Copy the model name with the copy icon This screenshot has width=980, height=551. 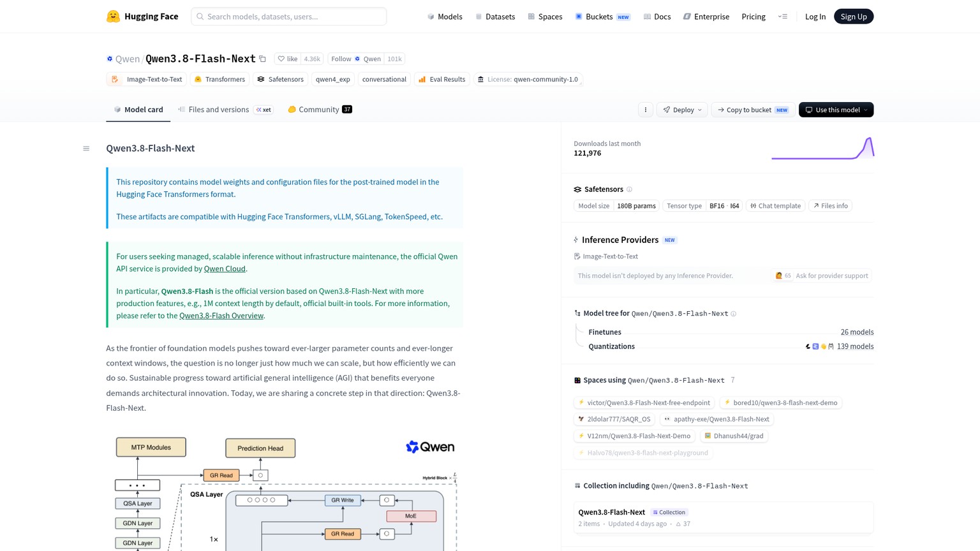click(262, 59)
